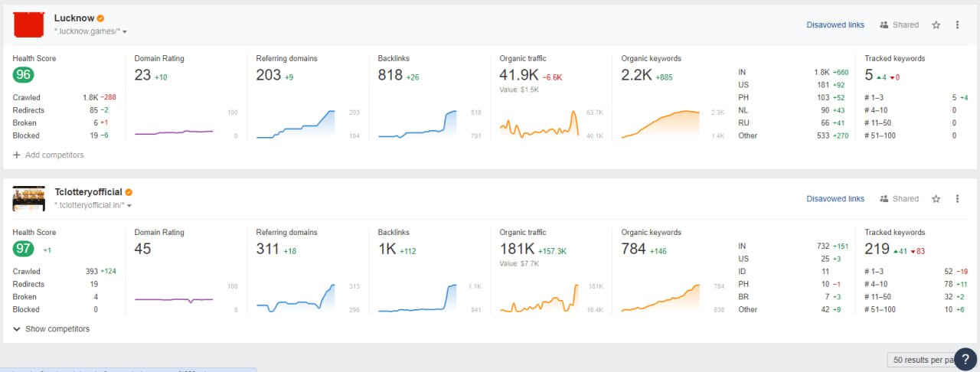Click the verified badge next to Lucknow
Image resolution: width=980 pixels, height=372 pixels.
pyautogui.click(x=100, y=18)
